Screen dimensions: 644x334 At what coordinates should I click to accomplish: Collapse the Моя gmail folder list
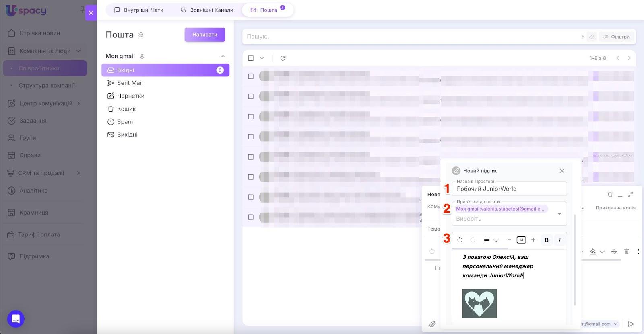coord(223,56)
